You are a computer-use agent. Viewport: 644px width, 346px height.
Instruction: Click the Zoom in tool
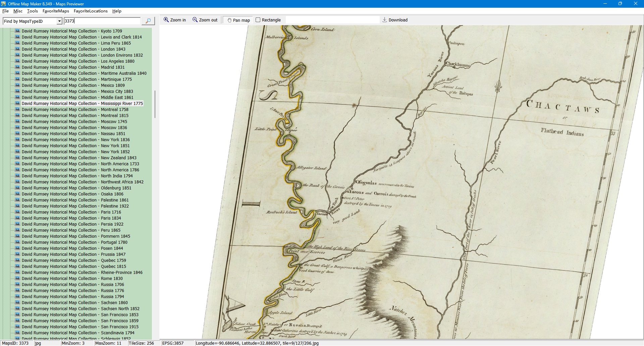pos(174,20)
